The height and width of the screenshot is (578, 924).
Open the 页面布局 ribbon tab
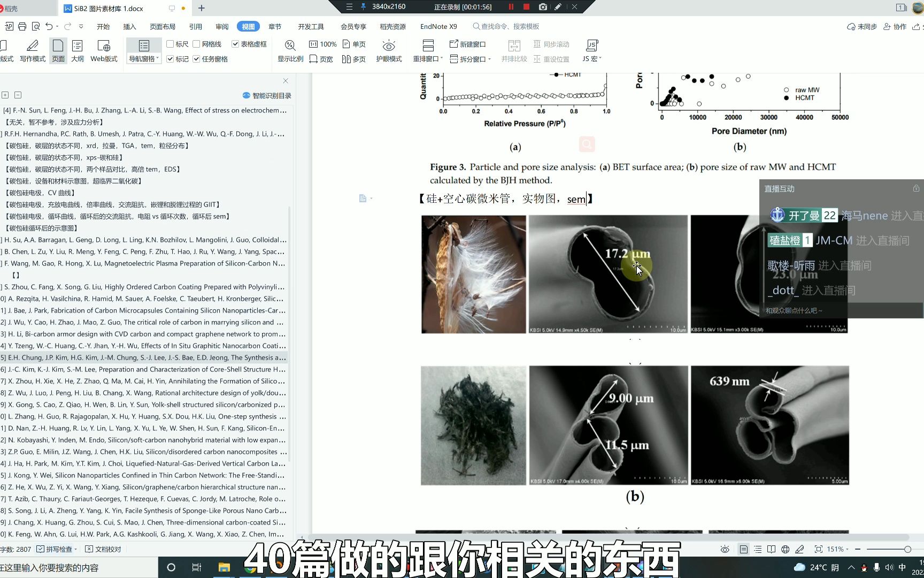pyautogui.click(x=163, y=26)
